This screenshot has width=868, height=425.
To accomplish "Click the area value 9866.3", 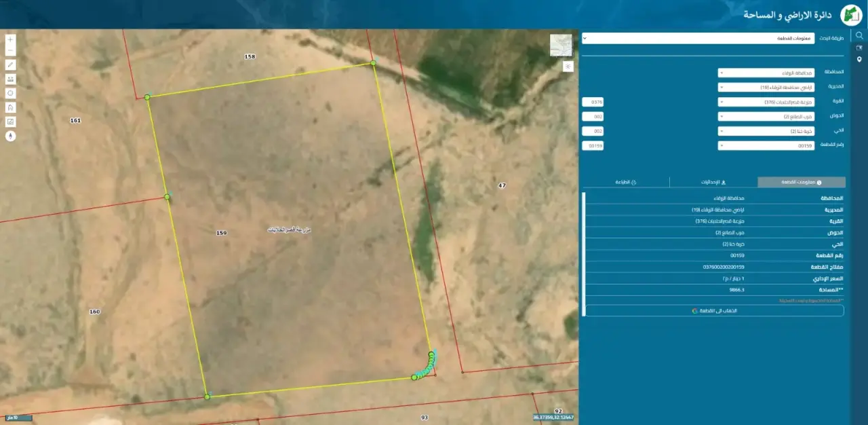I will pos(737,290).
